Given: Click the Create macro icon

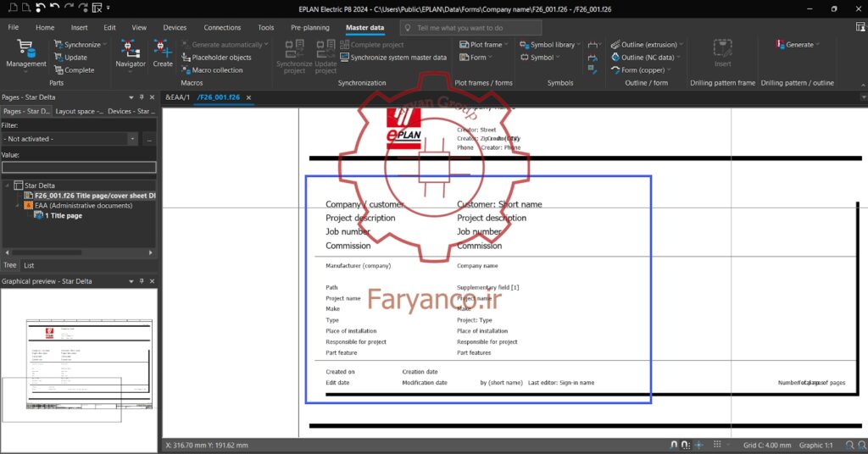Looking at the screenshot, I should coord(163,54).
